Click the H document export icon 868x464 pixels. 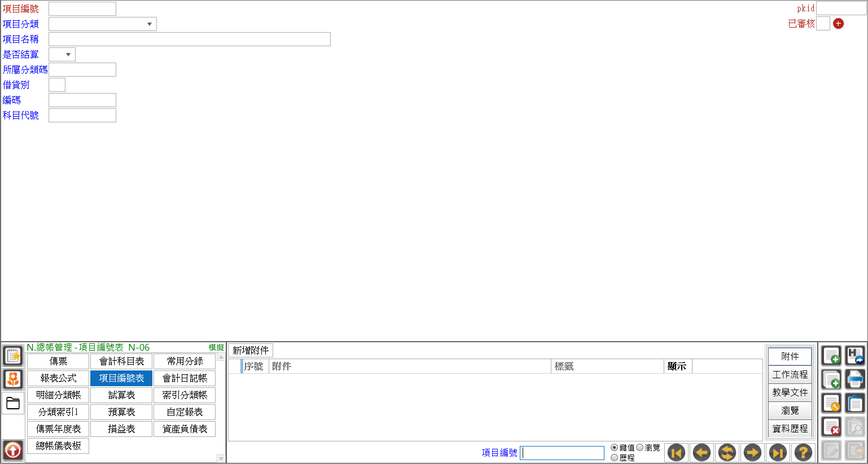pyautogui.click(x=855, y=356)
